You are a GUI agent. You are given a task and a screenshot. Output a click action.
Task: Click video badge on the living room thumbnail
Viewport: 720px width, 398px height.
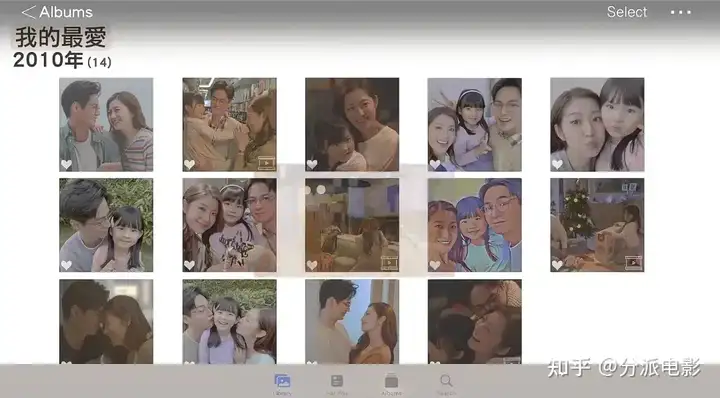(x=389, y=263)
